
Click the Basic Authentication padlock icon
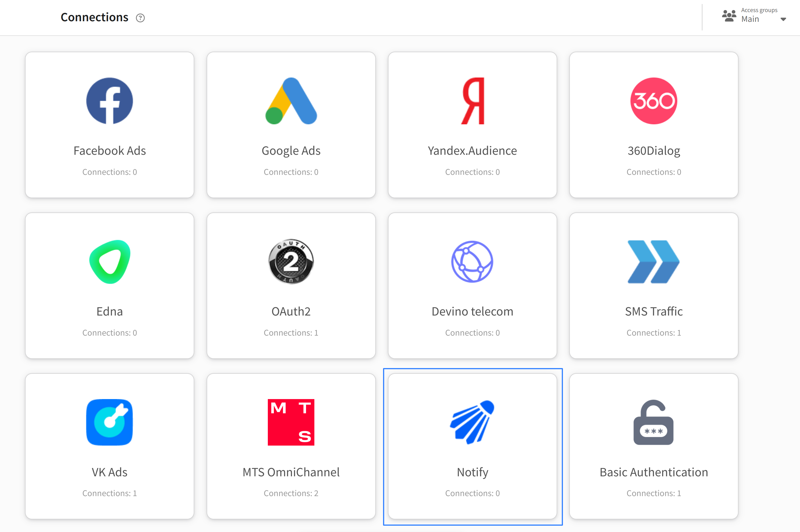pyautogui.click(x=654, y=422)
